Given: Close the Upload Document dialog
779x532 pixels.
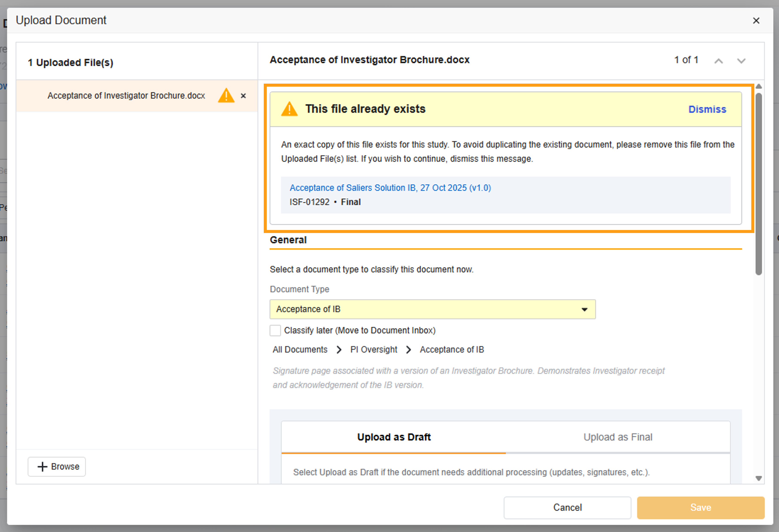Looking at the screenshot, I should pyautogui.click(x=756, y=21).
